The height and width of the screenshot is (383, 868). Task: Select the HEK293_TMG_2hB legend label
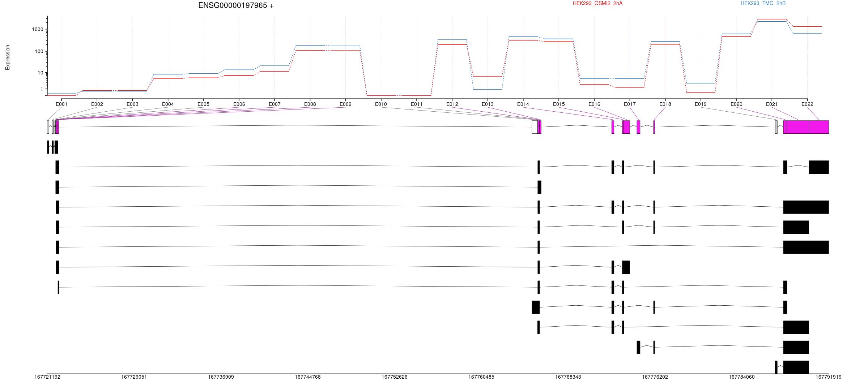[x=763, y=3]
